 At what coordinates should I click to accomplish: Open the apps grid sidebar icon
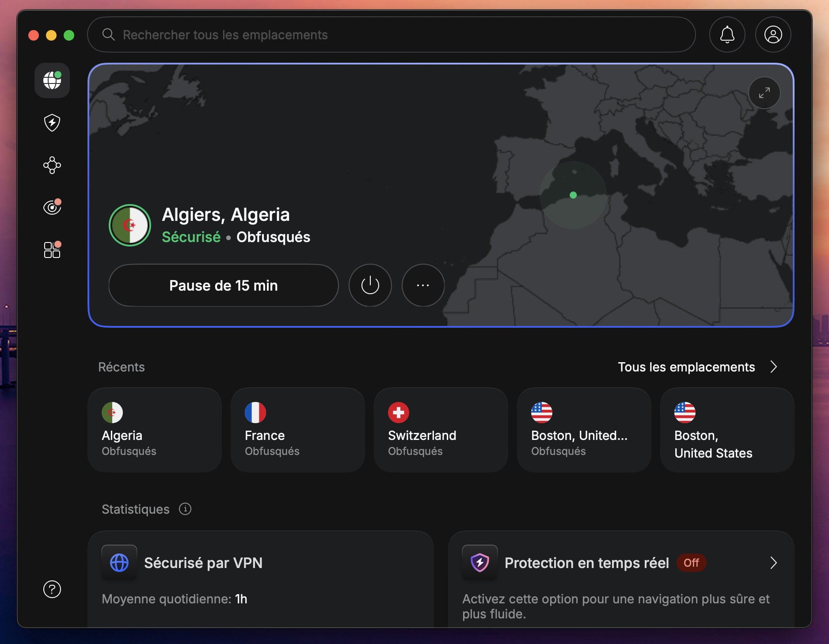(52, 250)
